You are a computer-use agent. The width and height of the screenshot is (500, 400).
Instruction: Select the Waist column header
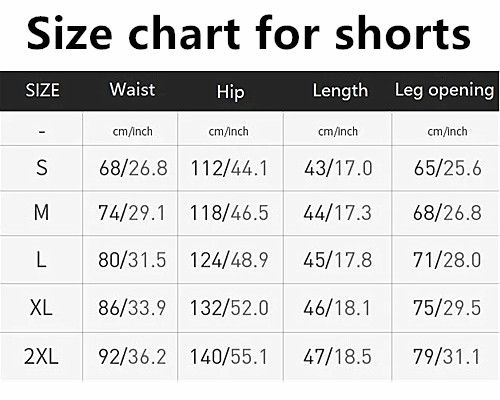coord(132,89)
